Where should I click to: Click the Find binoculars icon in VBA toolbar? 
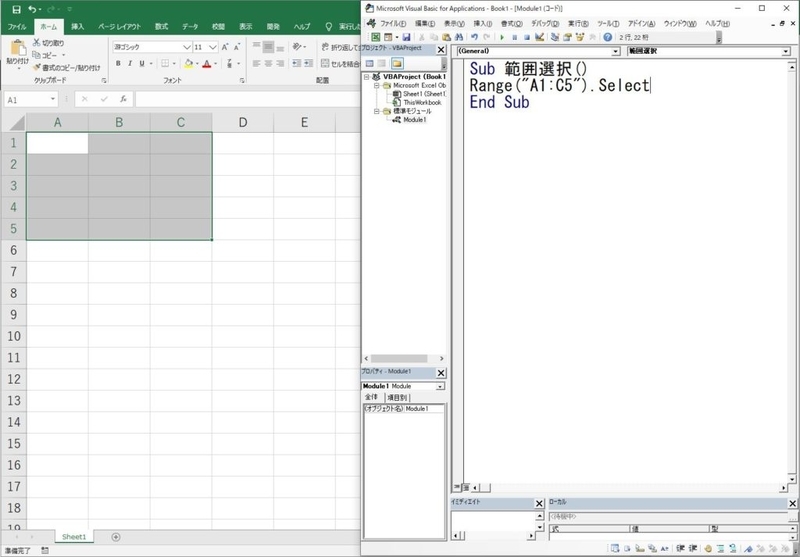[458, 37]
